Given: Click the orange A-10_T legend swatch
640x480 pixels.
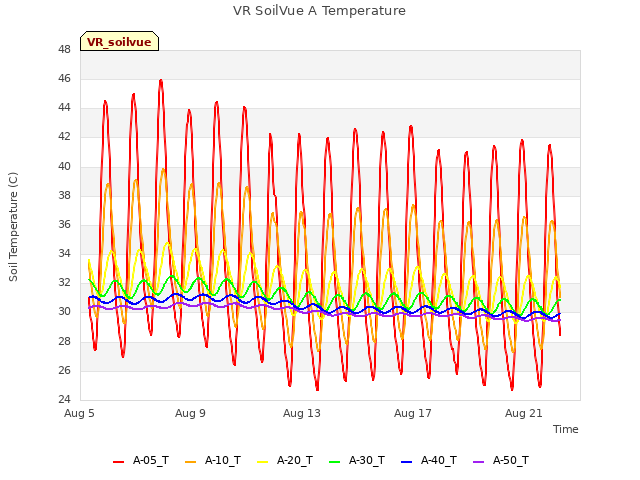Looking at the screenshot, I should coord(191,462).
